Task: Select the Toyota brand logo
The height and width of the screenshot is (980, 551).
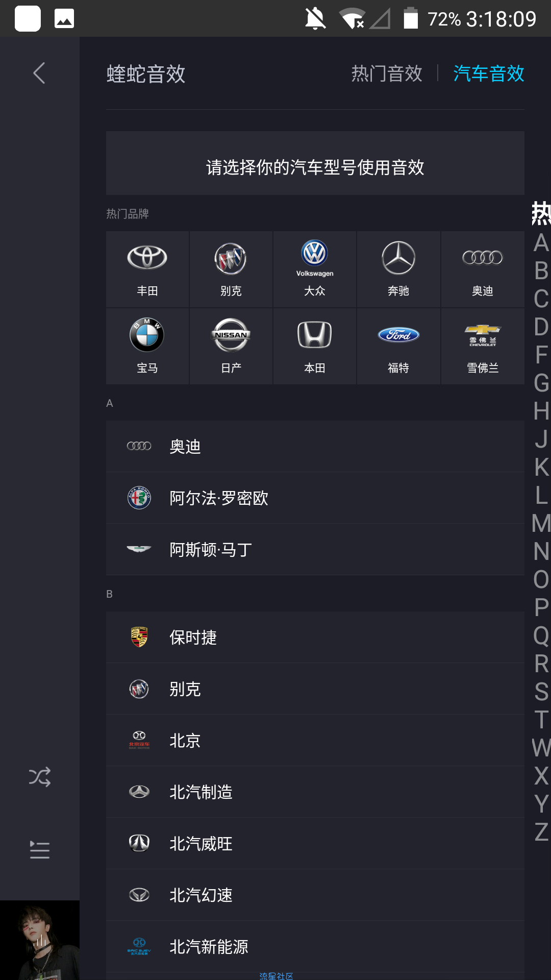Action: tap(147, 257)
